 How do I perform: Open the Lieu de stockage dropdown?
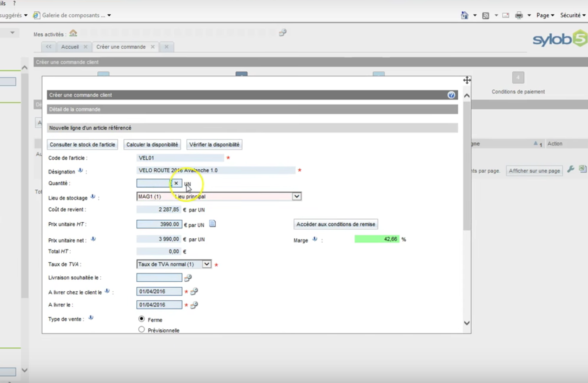coord(297,196)
